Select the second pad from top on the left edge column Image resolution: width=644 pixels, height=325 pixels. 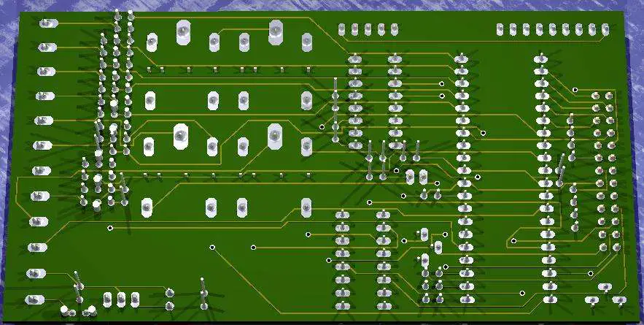(x=46, y=47)
